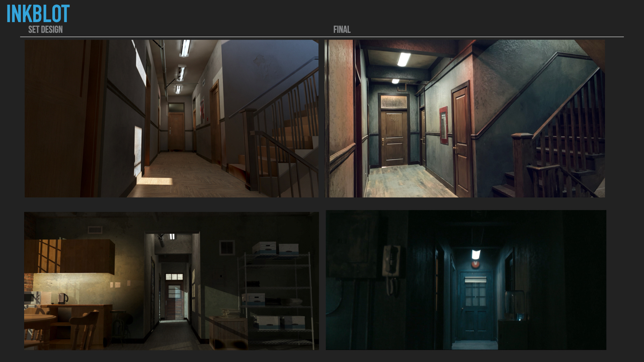Click the fluorescent ceiling light in the final hallway
This screenshot has height=362, width=644.
click(x=404, y=59)
